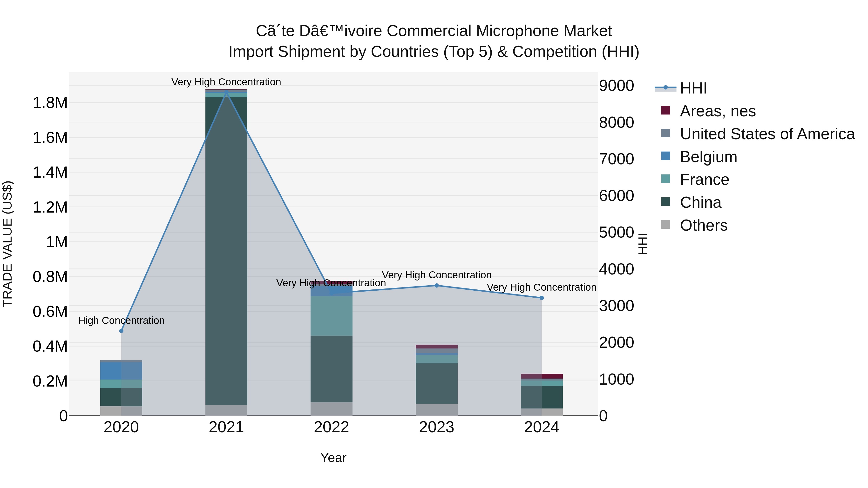This screenshot has height=488, width=868.
Task: Select the China segment of 2022 bar
Action: pyautogui.click(x=332, y=369)
